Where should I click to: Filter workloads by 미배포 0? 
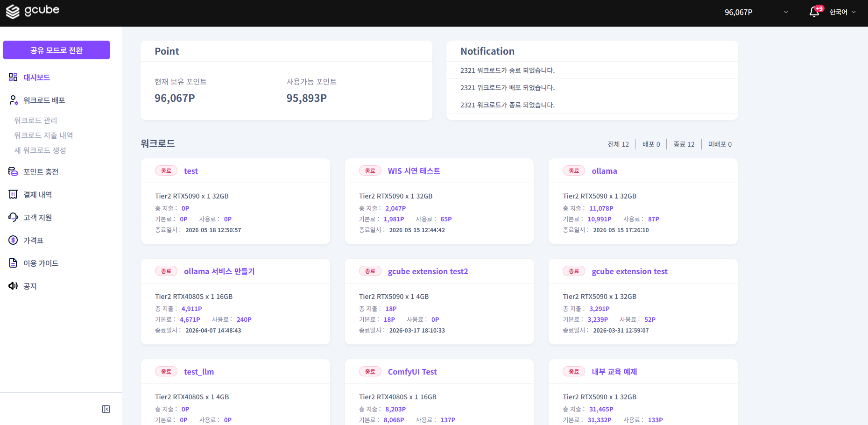[720, 144]
